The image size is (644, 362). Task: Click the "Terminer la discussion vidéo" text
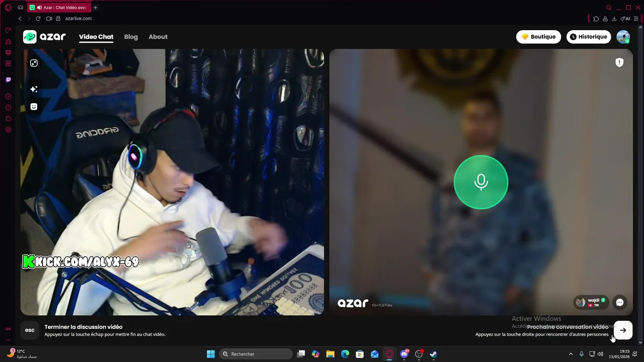(x=84, y=327)
